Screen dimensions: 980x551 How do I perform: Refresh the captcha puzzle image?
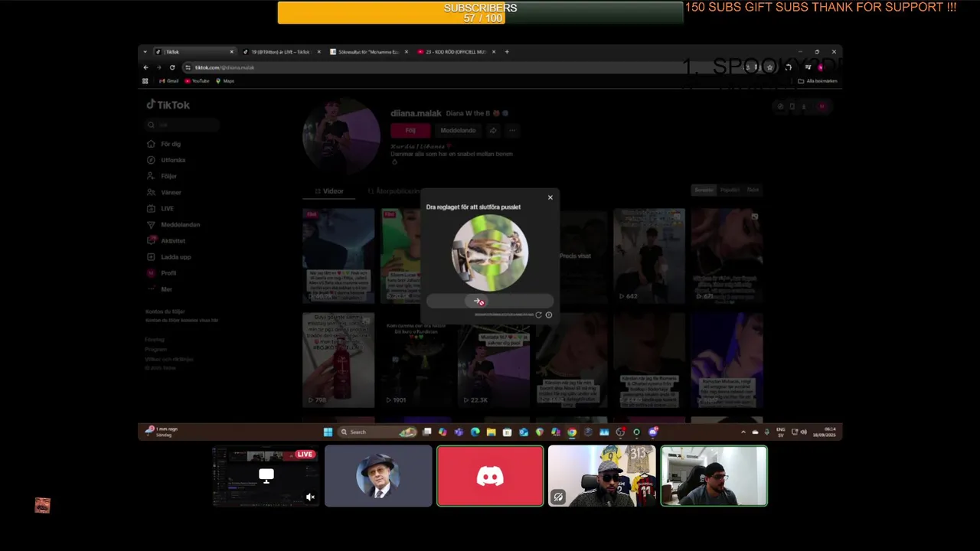click(538, 315)
